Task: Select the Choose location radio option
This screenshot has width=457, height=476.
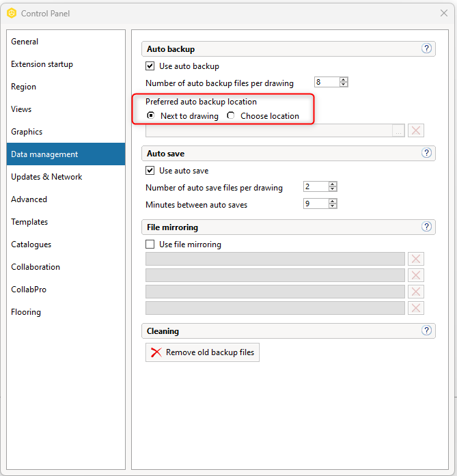Action: pos(231,115)
